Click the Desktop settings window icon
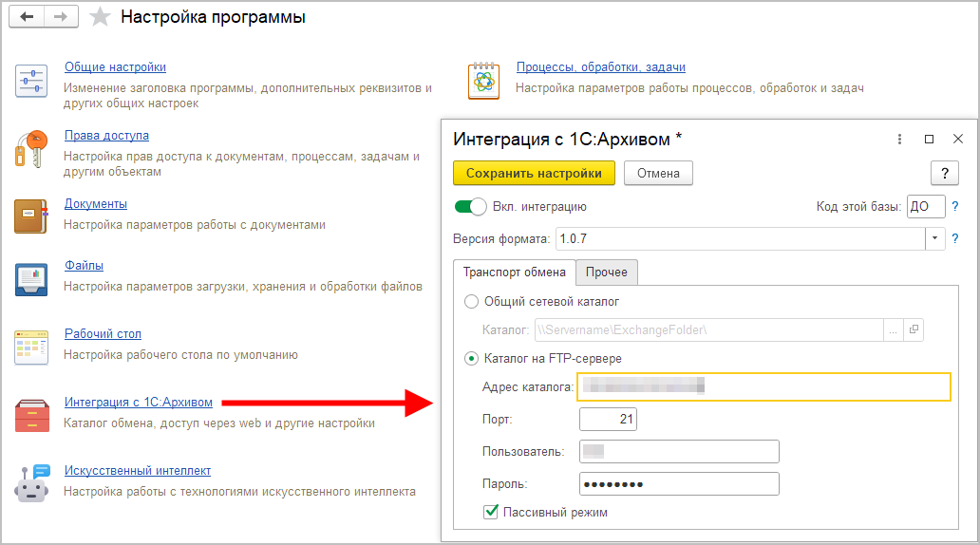This screenshot has height=545, width=980. click(x=31, y=347)
